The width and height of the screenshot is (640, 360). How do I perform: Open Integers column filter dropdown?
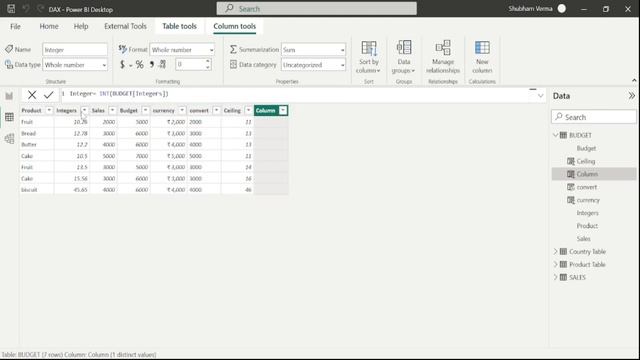tap(84, 110)
